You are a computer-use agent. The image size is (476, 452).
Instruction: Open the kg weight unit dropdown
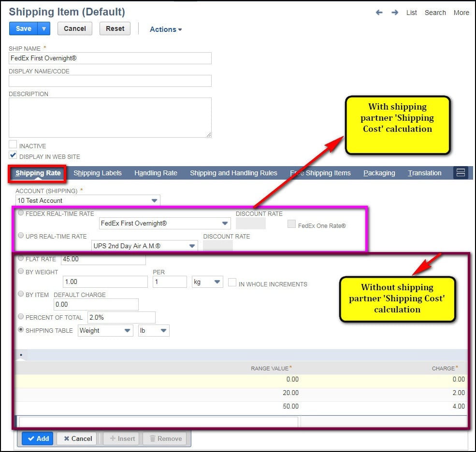click(x=217, y=282)
